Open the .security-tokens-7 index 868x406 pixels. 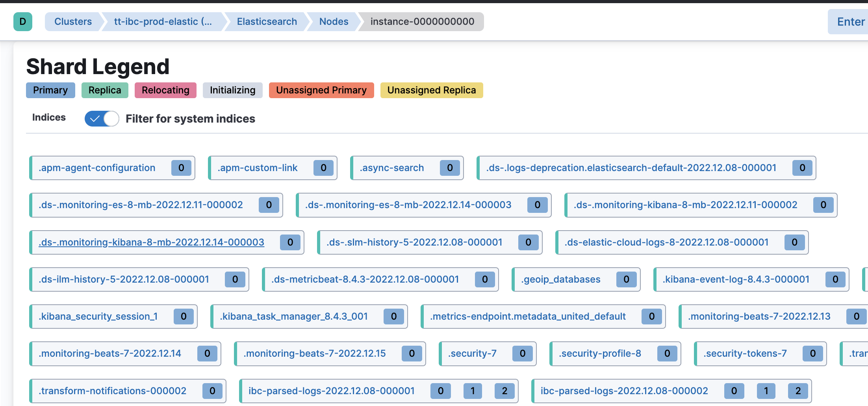(x=745, y=354)
